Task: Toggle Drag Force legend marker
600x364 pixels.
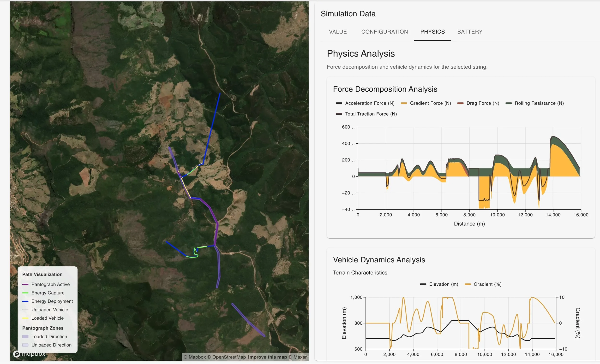Action: (460, 103)
